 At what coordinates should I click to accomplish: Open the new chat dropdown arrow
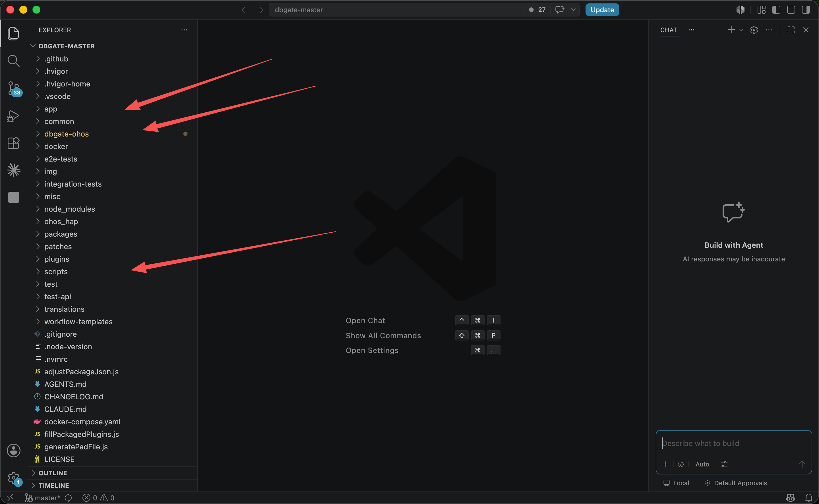[741, 30]
